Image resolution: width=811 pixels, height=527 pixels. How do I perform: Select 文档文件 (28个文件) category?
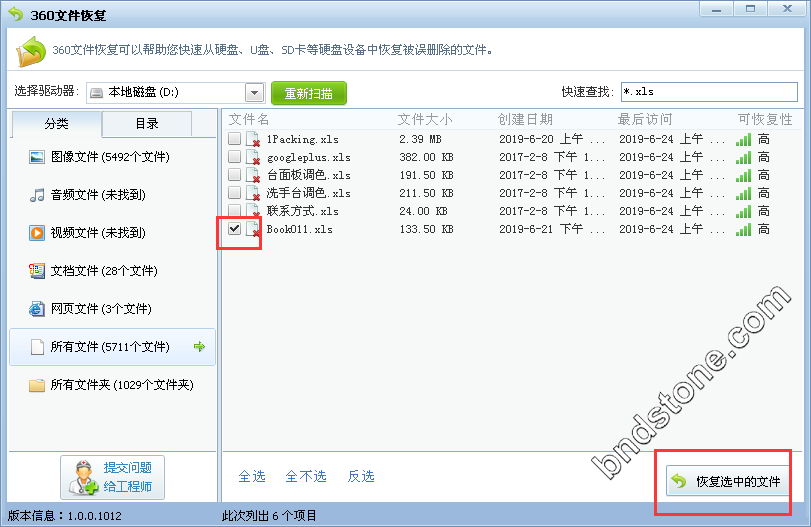pos(112,270)
